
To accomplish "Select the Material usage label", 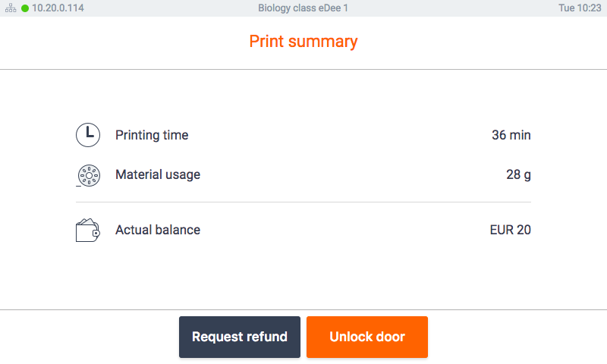I will pos(158,174).
